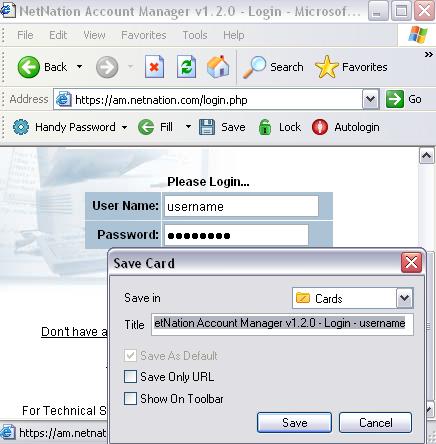Click the Cancel button in dialog
The image size is (436, 444).
click(x=375, y=423)
